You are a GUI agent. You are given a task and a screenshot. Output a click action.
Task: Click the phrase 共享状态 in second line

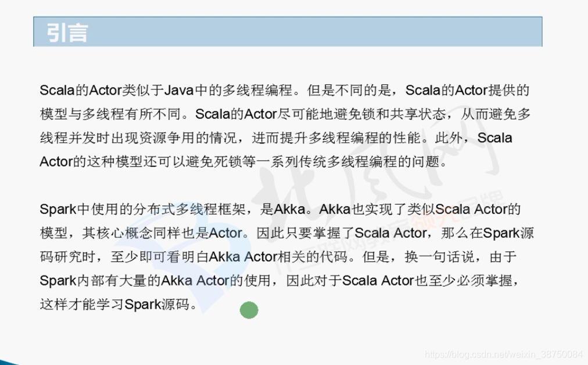click(x=417, y=114)
